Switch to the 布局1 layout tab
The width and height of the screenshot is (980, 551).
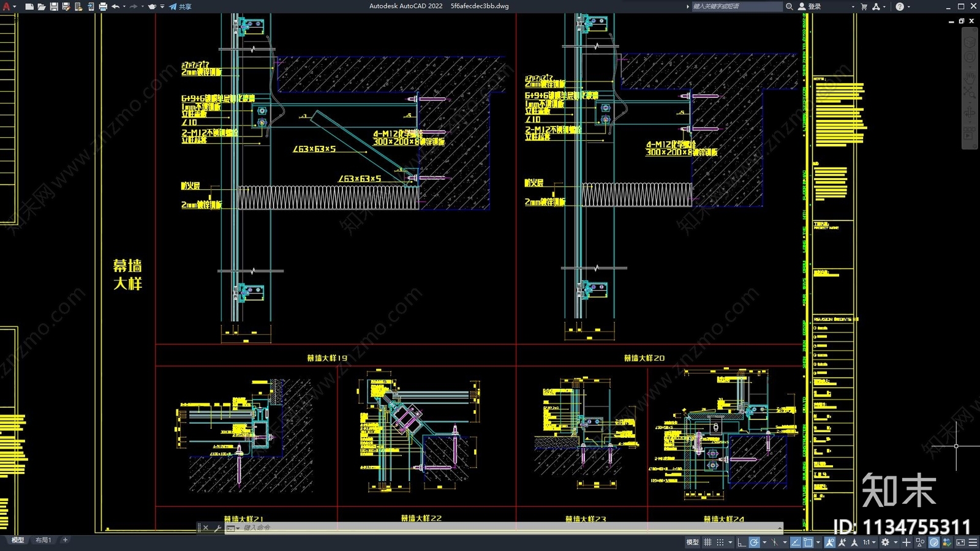coord(43,540)
